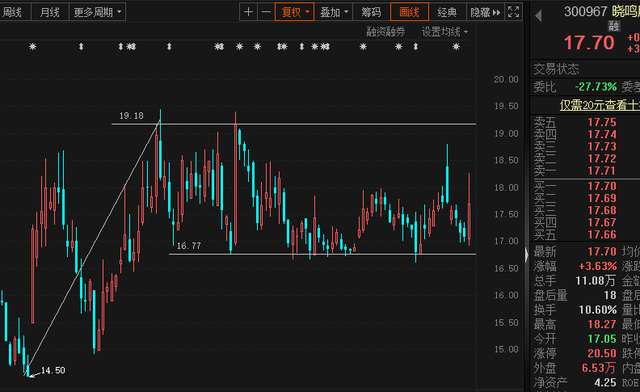Expand the 更多周期 period dropdown
This screenshot has height=392, width=640.
[x=98, y=12]
